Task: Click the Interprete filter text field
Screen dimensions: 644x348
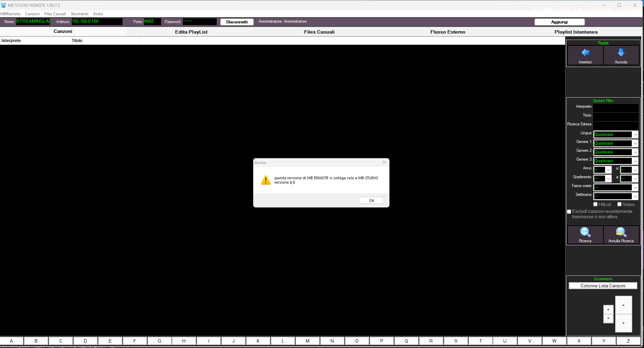Action: (x=616, y=108)
